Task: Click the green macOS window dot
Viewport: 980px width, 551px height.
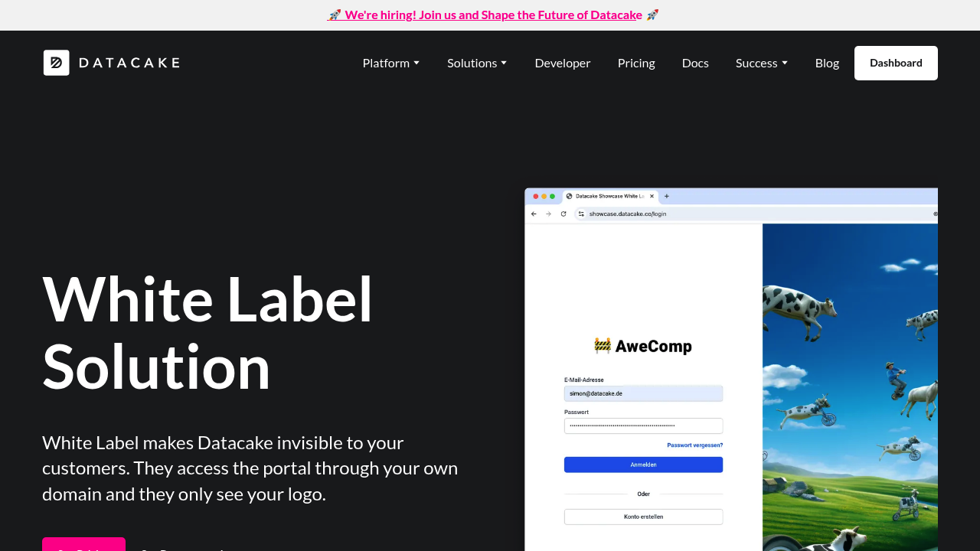Action: [x=552, y=197]
